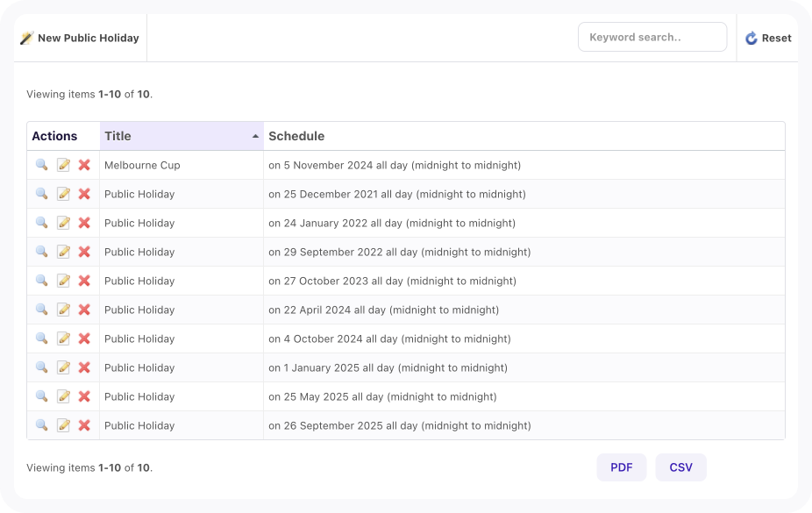View the 26 September 2025 holiday
Viewport: 812px width, 513px height.
click(41, 425)
